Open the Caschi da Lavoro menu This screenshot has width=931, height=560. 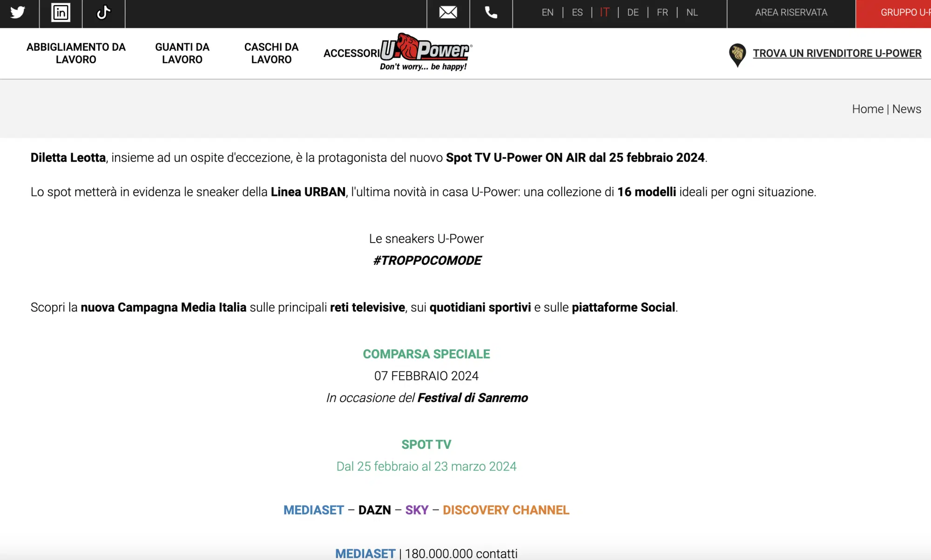[x=271, y=53]
